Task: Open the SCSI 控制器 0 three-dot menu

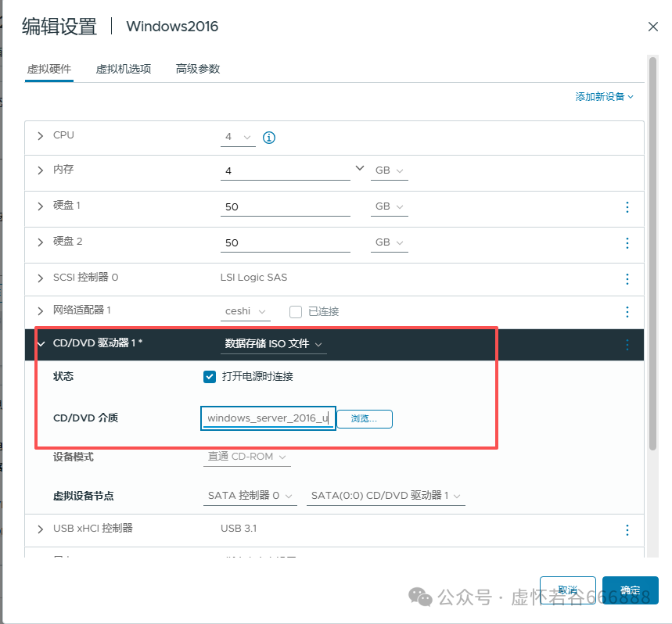Action: pyautogui.click(x=627, y=279)
